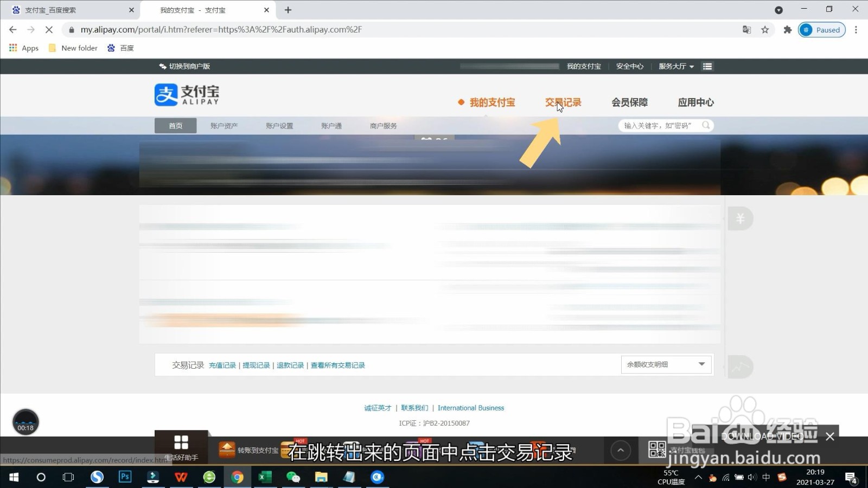This screenshot has width=868, height=488.
Task: Click 联系我们 footer link
Action: click(414, 408)
